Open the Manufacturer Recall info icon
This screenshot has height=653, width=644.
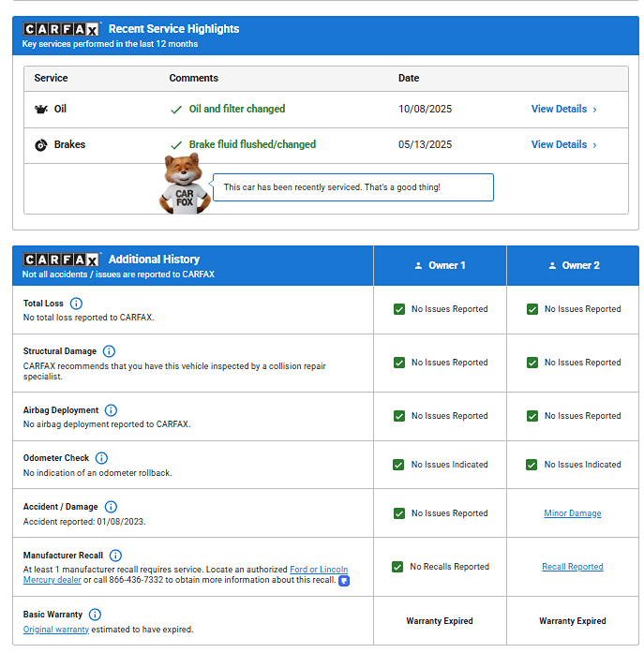tap(115, 556)
